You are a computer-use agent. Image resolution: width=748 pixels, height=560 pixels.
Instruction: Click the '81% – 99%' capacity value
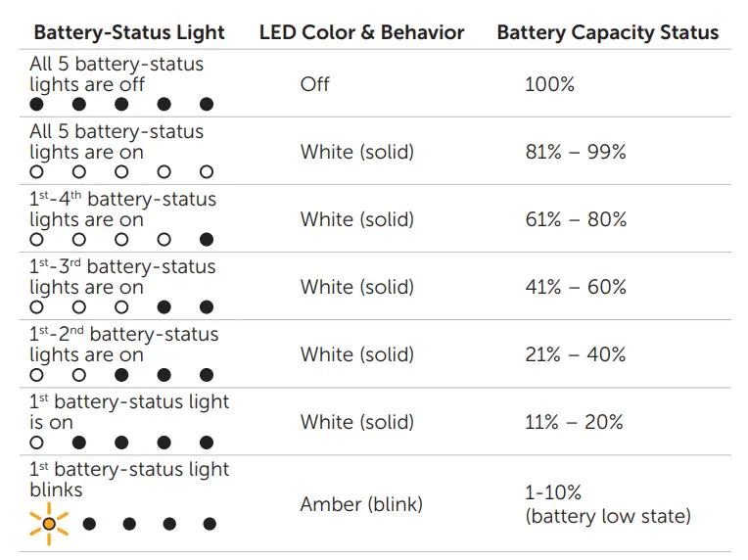tap(575, 152)
